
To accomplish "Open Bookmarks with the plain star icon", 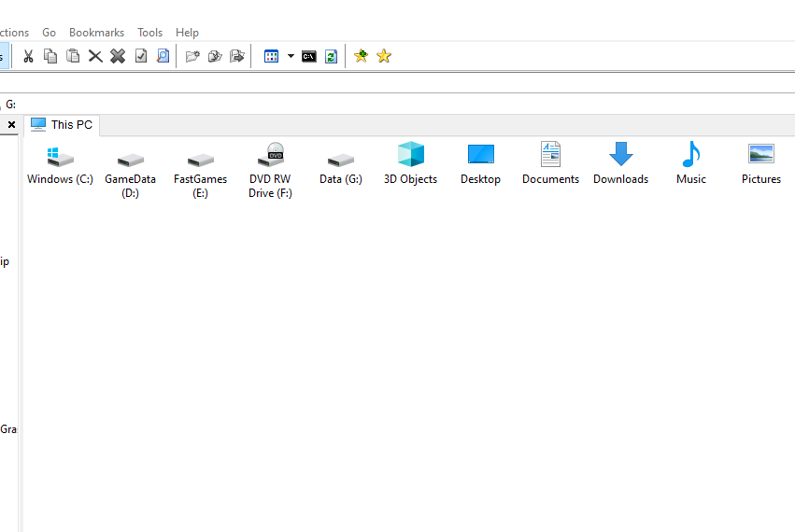I will 384,56.
